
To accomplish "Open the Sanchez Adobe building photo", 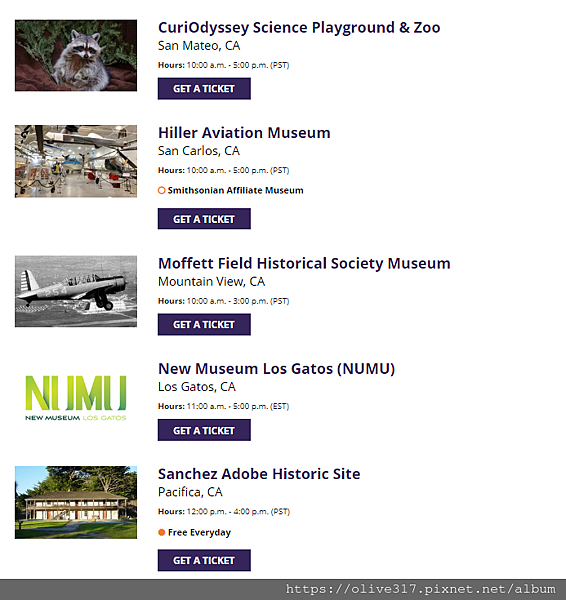I will coord(76,502).
